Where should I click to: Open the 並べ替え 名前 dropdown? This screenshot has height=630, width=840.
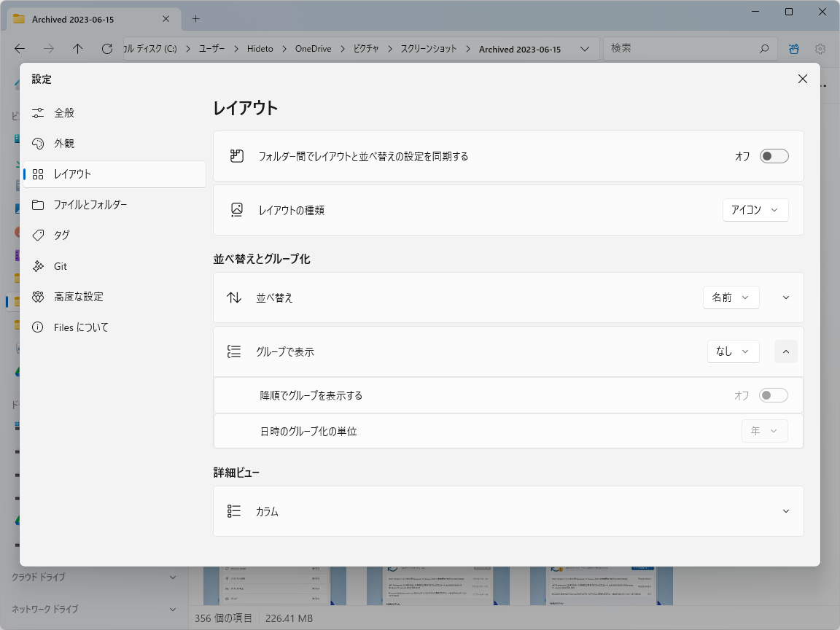(x=731, y=297)
